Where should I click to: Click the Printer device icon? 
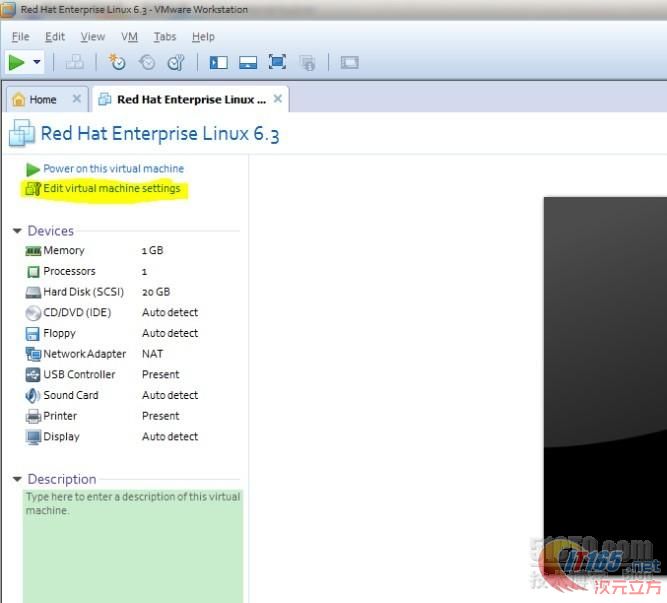33,416
